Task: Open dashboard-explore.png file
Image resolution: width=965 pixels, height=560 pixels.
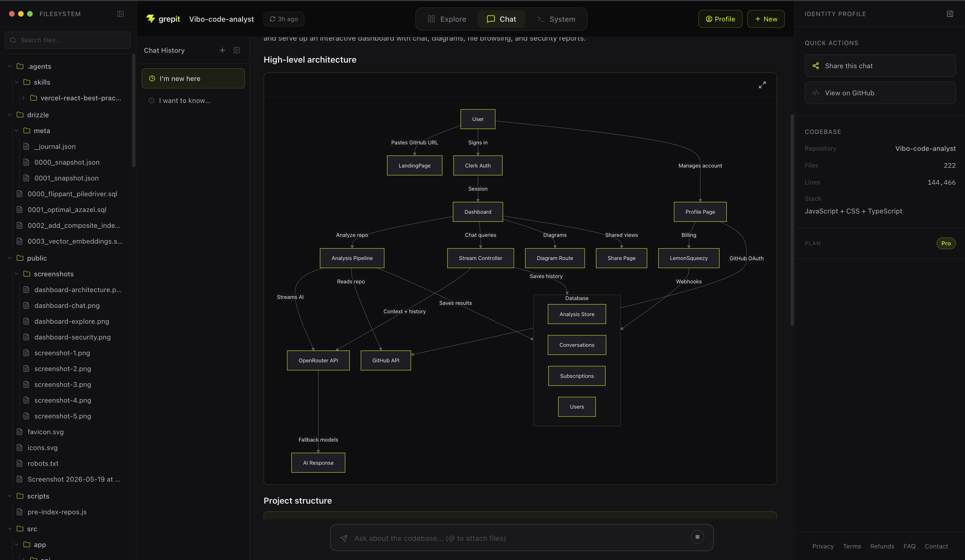Action: (x=72, y=321)
